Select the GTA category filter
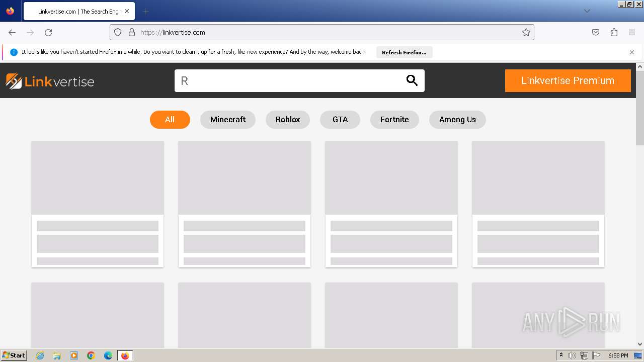644x362 pixels. point(340,120)
